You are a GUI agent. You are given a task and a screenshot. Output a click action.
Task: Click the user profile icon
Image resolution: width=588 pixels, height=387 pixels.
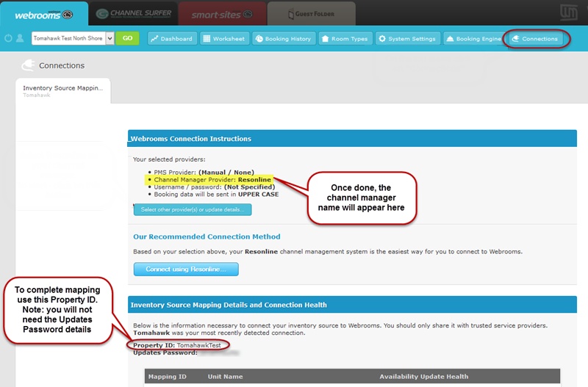click(20, 38)
